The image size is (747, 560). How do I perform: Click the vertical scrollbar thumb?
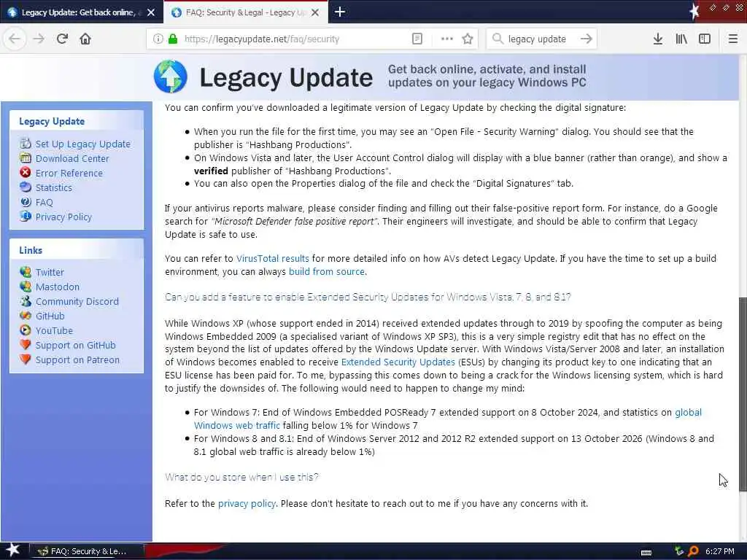(x=742, y=394)
